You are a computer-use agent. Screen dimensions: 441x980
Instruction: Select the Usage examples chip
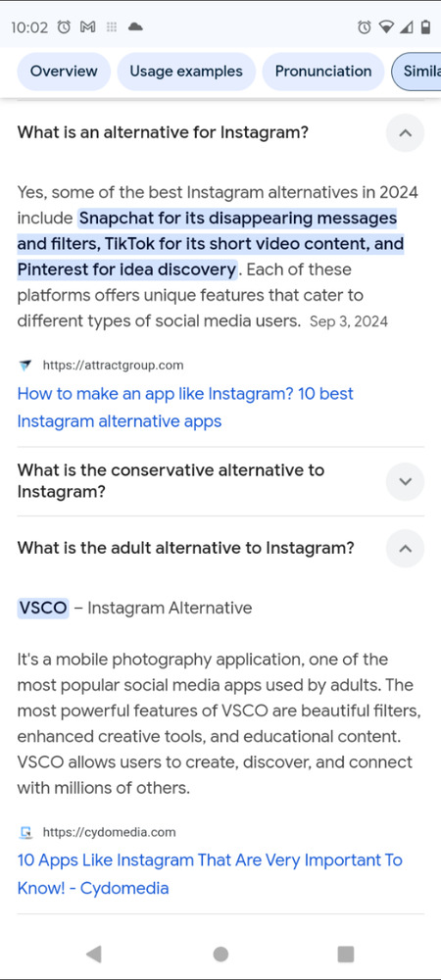coord(186,72)
